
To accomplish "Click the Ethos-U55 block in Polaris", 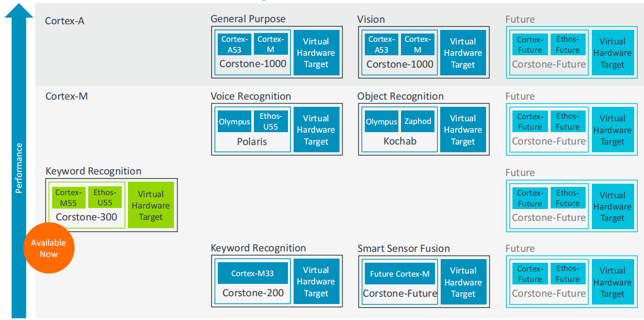I will pos(270,122).
